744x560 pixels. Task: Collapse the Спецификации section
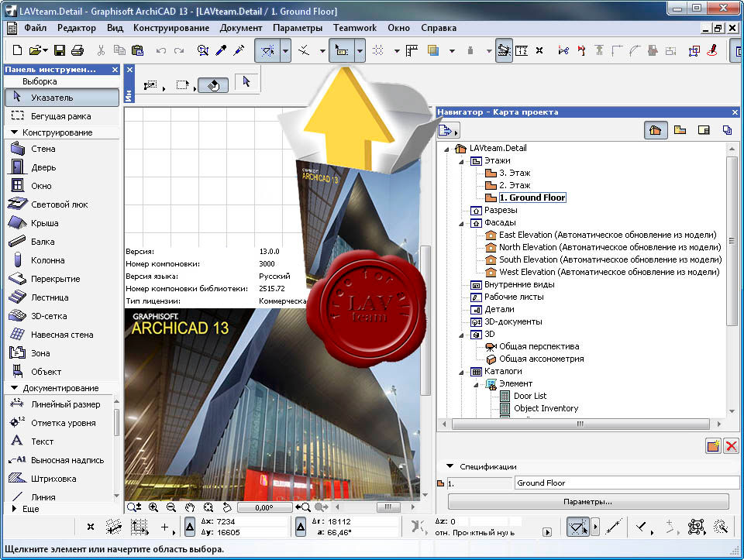(449, 466)
